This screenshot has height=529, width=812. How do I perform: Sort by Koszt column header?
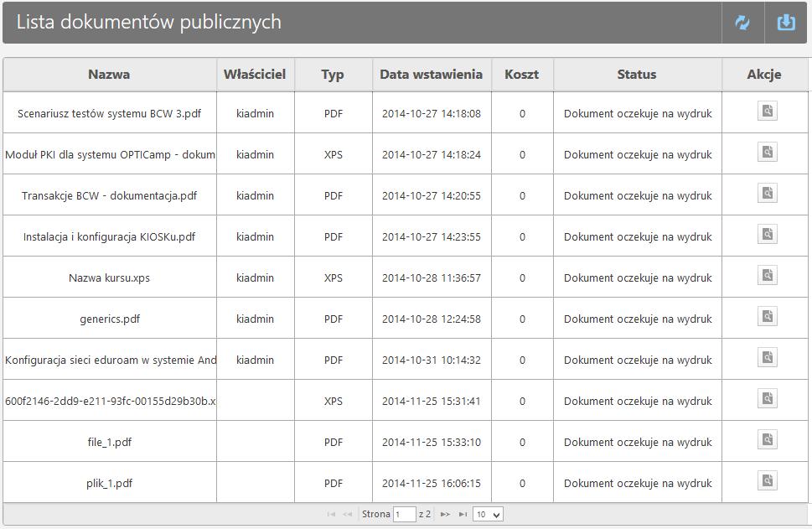point(522,75)
